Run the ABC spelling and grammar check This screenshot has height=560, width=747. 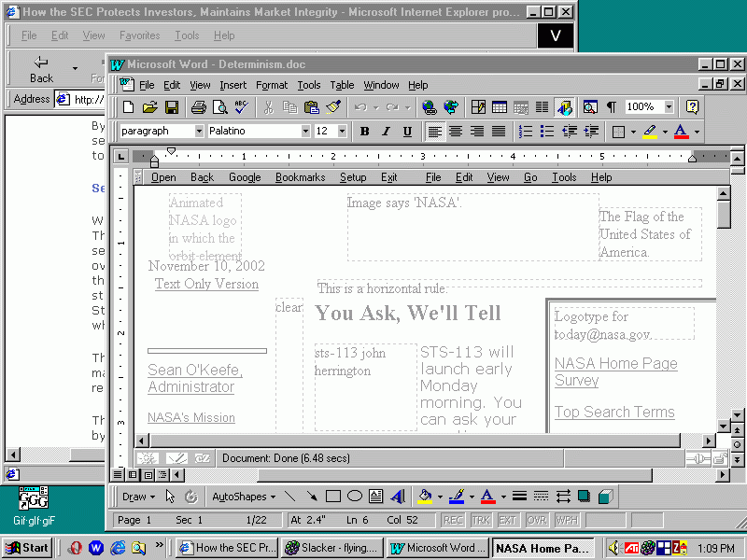[x=242, y=107]
